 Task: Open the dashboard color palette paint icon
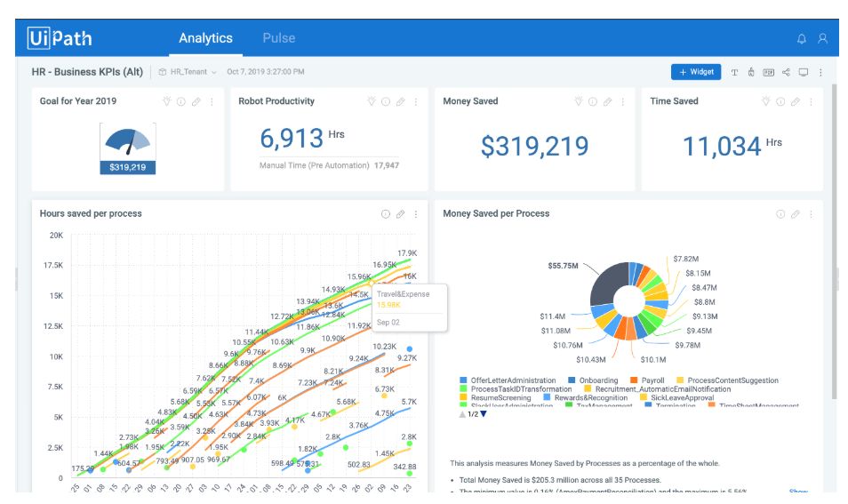point(751,72)
